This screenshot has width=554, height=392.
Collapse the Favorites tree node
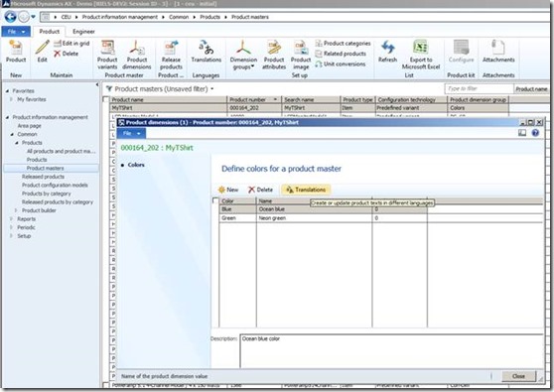[7, 91]
